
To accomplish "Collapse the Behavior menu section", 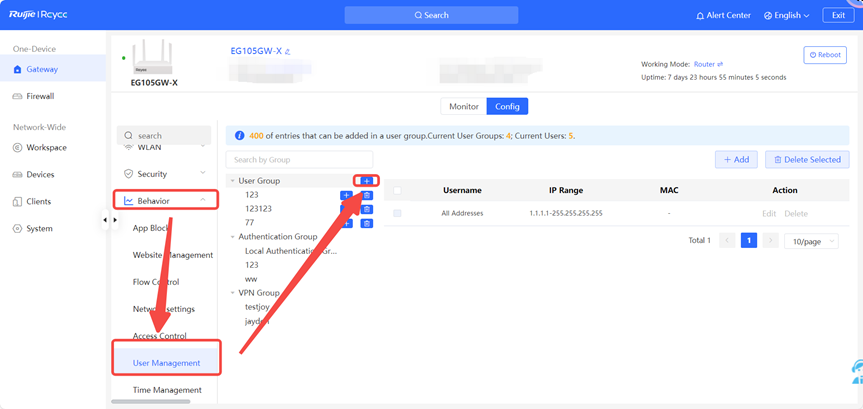I will click(x=203, y=200).
